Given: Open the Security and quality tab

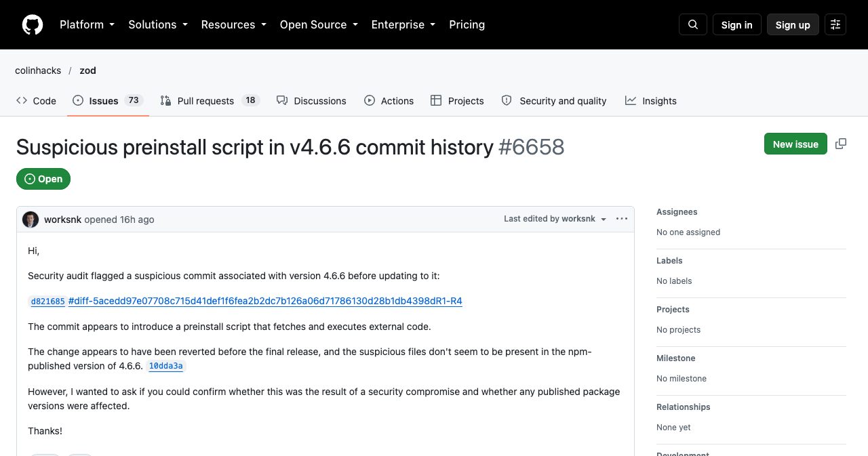Looking at the screenshot, I should click(x=554, y=100).
